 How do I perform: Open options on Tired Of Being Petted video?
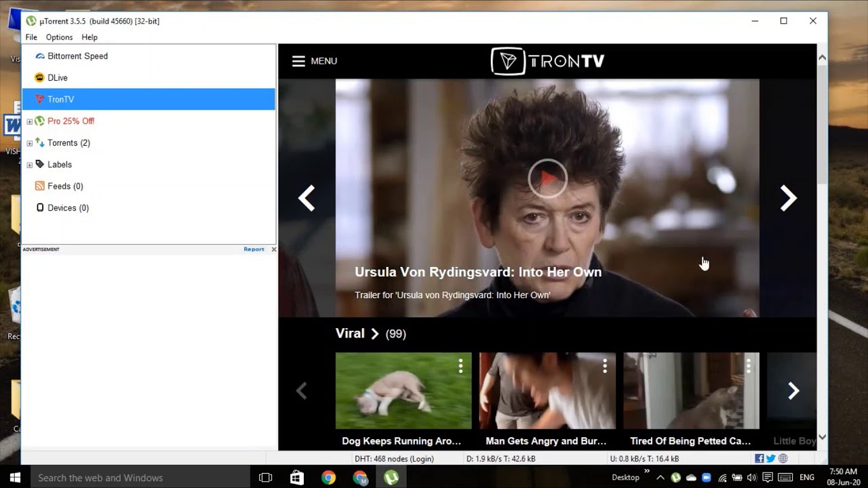749,366
